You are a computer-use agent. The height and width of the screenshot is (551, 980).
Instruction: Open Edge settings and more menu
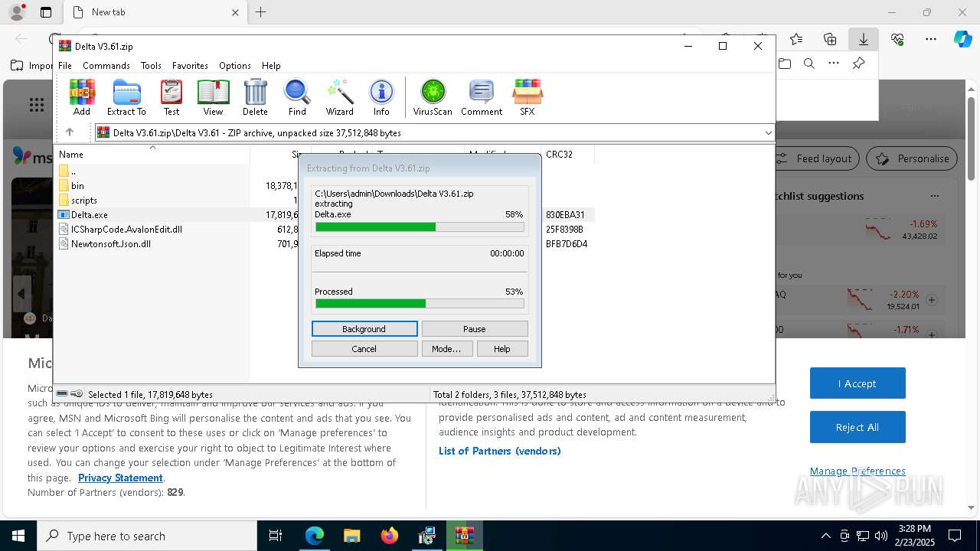[931, 39]
